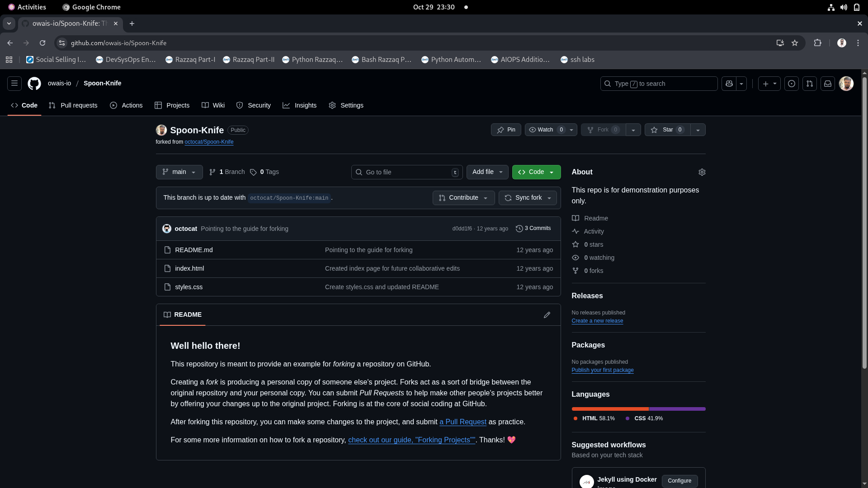
Task: Click the GitHub home logo icon
Action: 34,84
